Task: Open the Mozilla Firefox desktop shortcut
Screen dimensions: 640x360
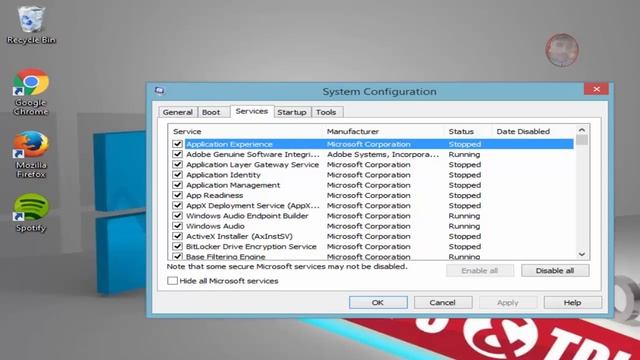Action: (31, 154)
